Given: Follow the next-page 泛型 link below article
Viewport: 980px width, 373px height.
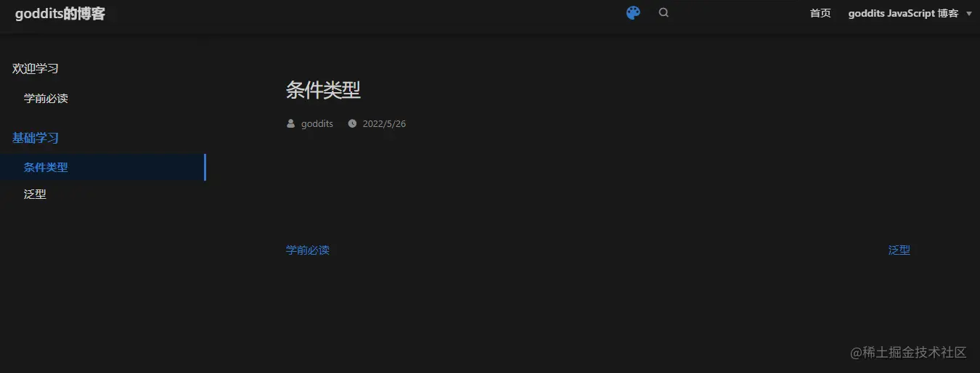Looking at the screenshot, I should point(899,250).
